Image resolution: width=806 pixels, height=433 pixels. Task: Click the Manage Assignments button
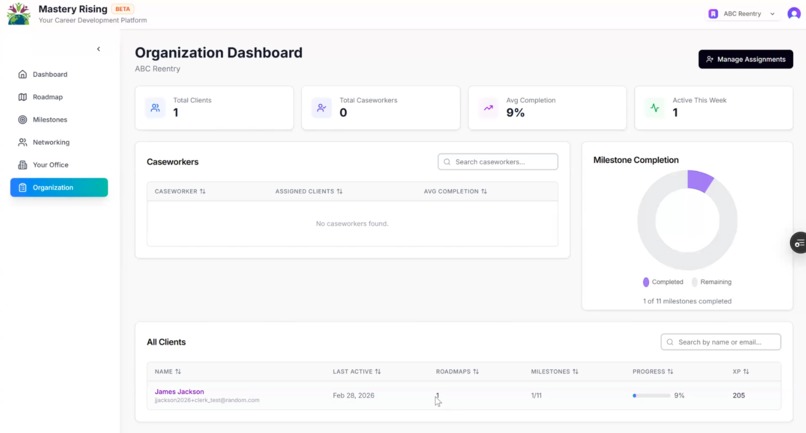click(x=745, y=59)
